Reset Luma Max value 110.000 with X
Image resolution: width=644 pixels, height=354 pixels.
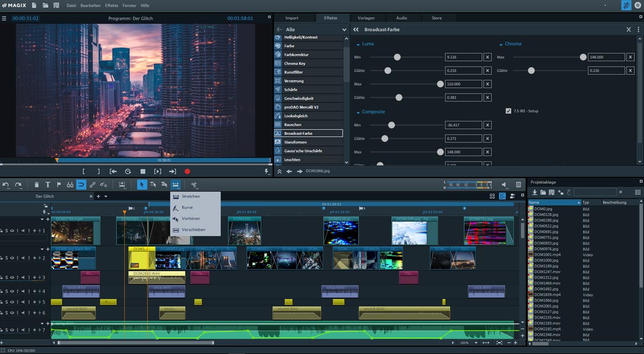click(x=487, y=84)
